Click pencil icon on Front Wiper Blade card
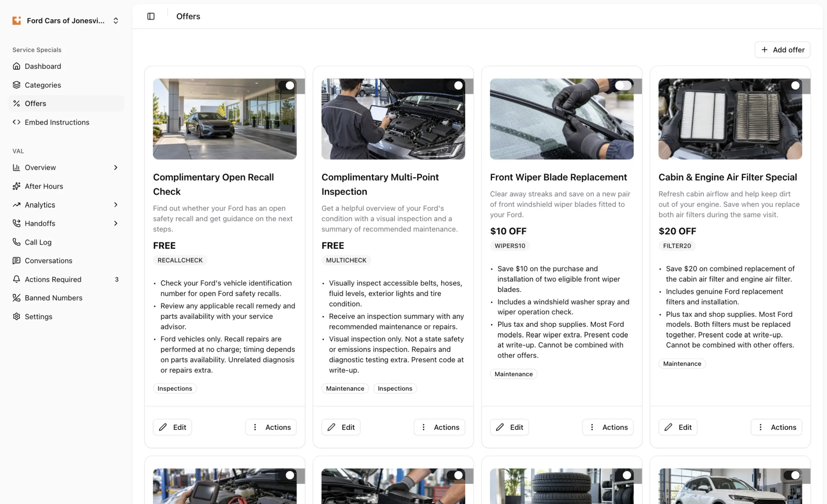Viewport: 827px width, 504px height. [500, 427]
